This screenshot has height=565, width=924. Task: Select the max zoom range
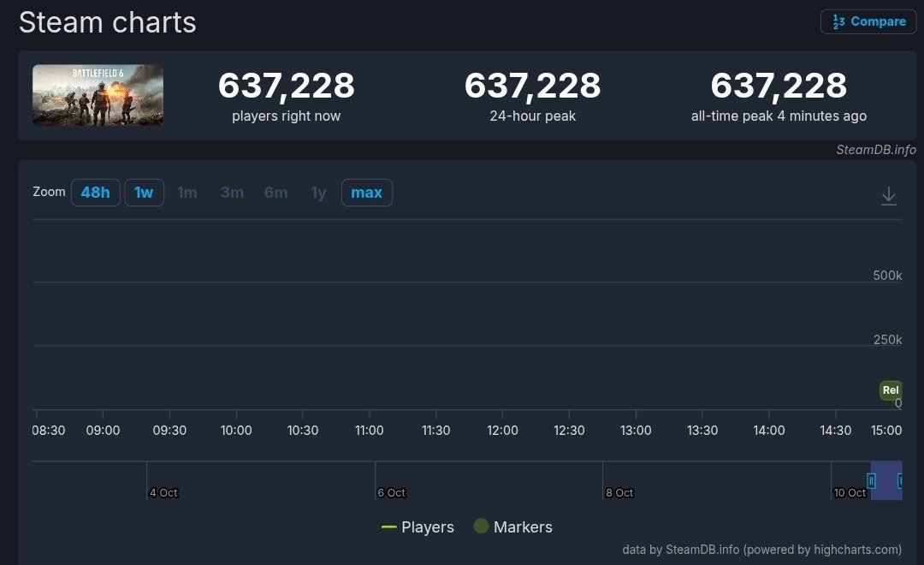coord(366,193)
